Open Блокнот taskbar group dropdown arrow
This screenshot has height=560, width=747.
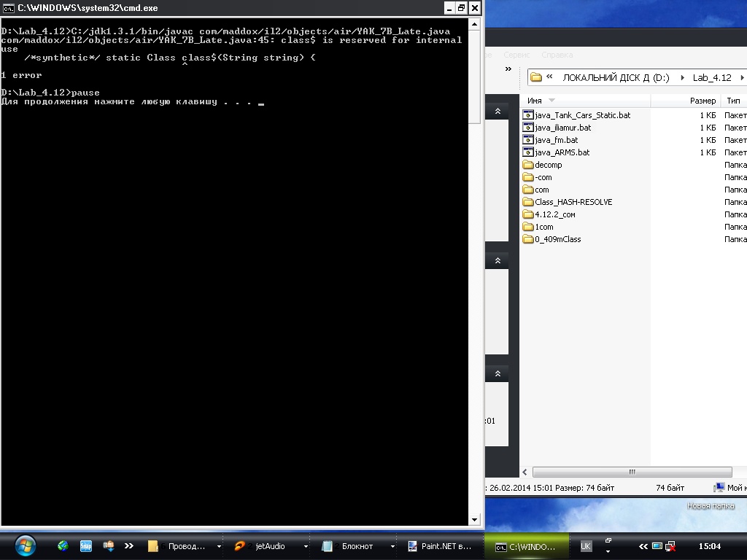392,547
